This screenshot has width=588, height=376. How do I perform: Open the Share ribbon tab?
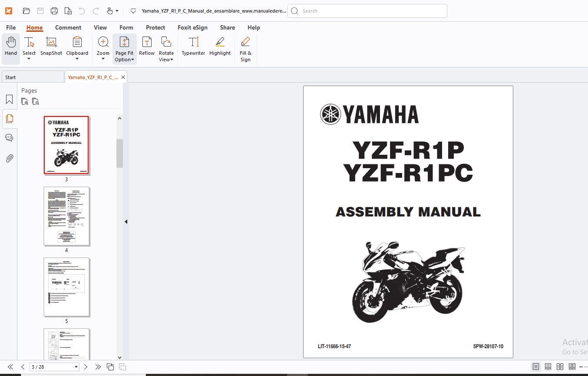[x=227, y=27]
